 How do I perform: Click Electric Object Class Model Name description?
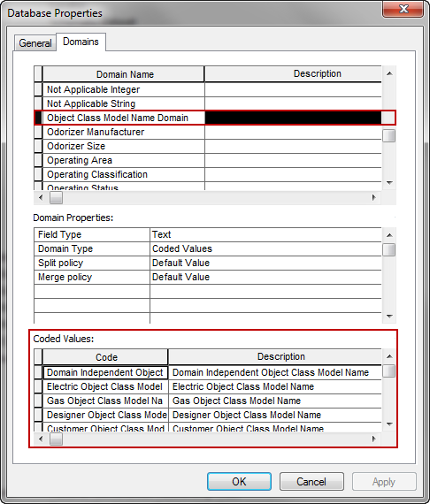click(275, 386)
